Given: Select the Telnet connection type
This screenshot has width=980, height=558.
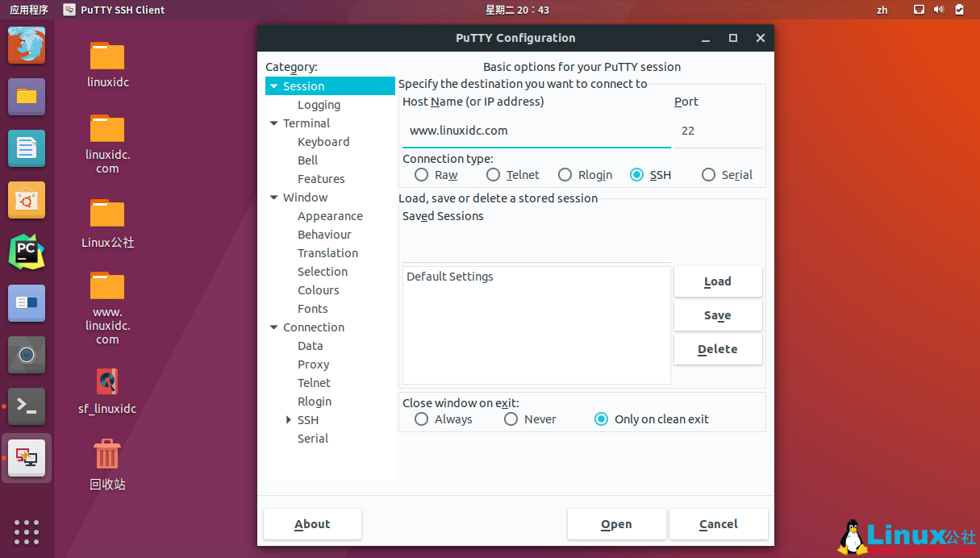Looking at the screenshot, I should point(494,175).
